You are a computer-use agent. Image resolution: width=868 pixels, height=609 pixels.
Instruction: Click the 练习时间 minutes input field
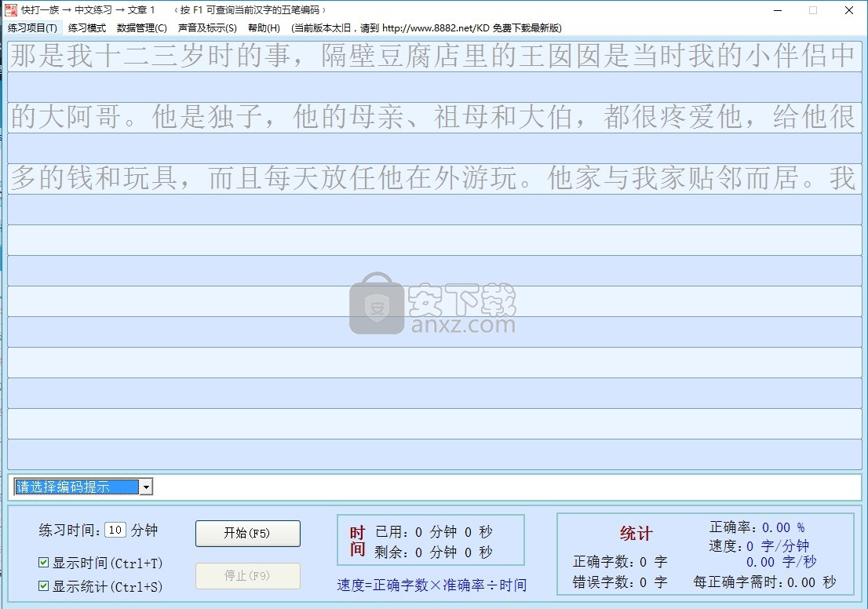(x=115, y=530)
